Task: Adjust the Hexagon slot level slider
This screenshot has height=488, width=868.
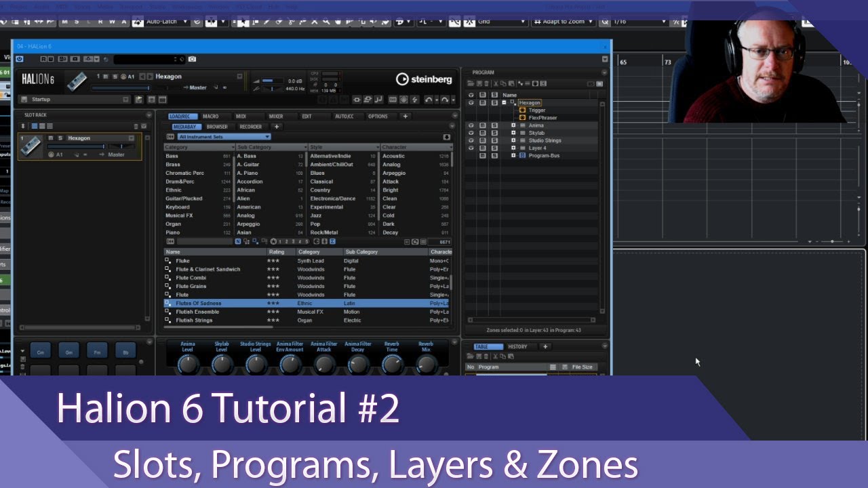Action: [75, 146]
